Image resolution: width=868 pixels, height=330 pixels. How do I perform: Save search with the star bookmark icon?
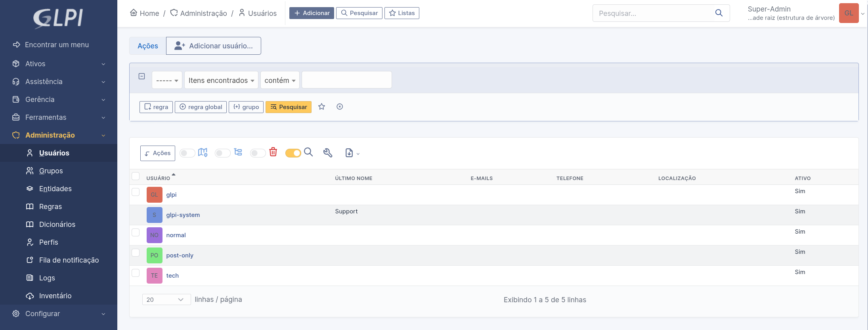[x=321, y=107]
